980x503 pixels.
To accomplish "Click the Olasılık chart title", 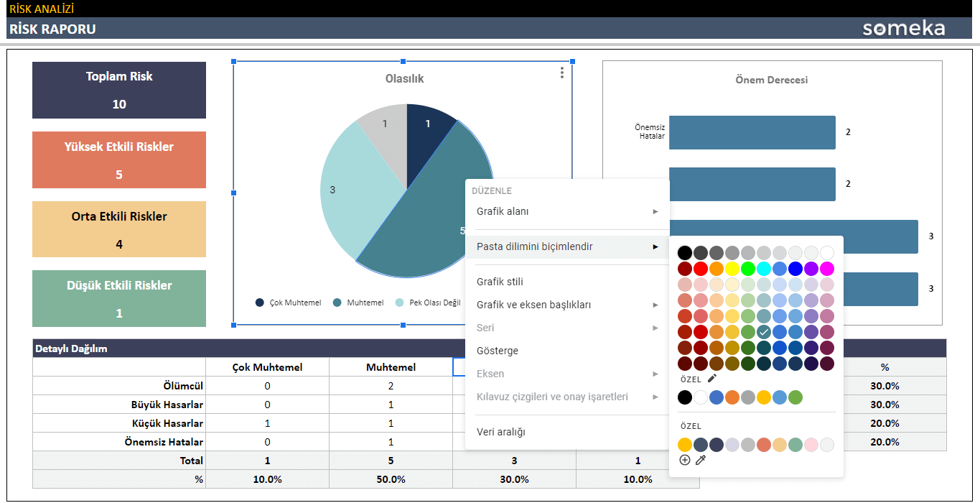I will point(405,78).
